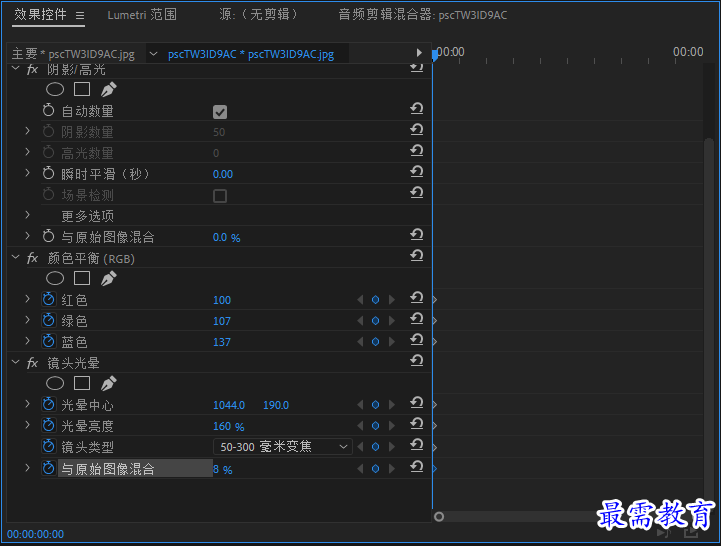Open the 效果控件 panel menu icon
The height and width of the screenshot is (546, 721).
[80, 16]
